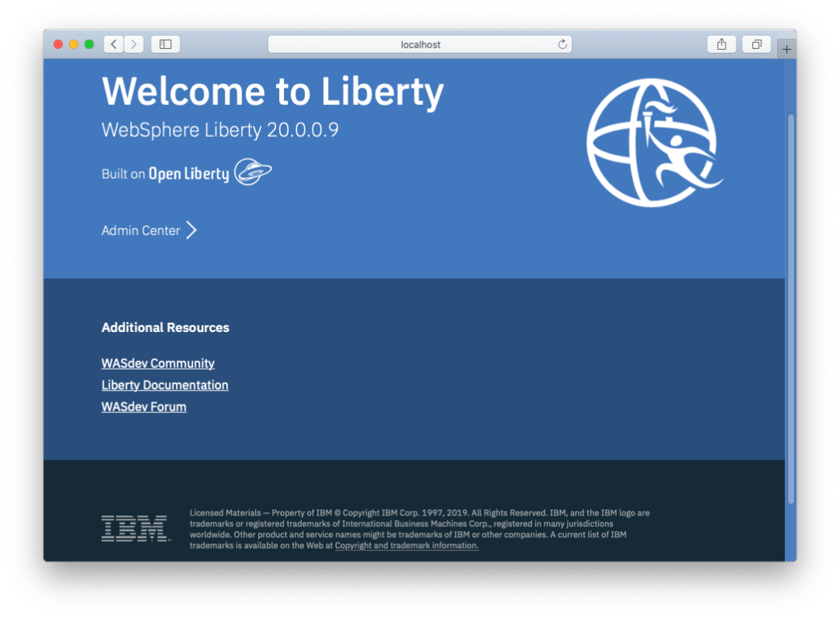Click the WebSphere Liberty 20.0.0.9 version text

[x=220, y=130]
